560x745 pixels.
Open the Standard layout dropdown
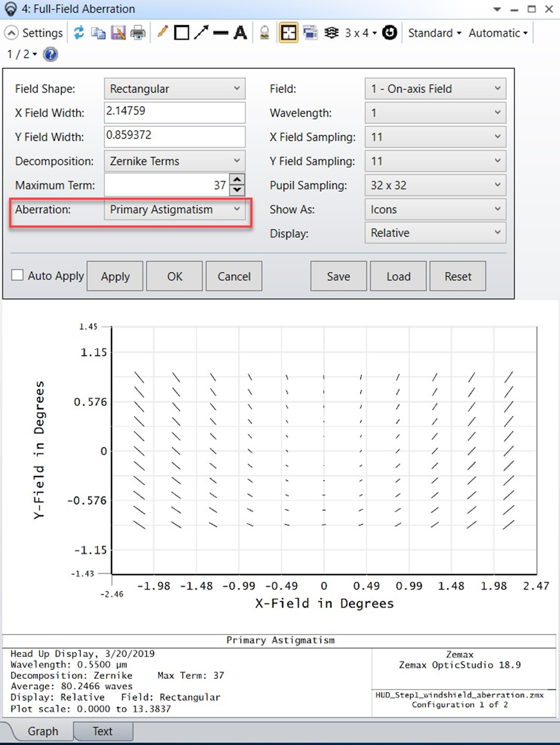click(434, 33)
